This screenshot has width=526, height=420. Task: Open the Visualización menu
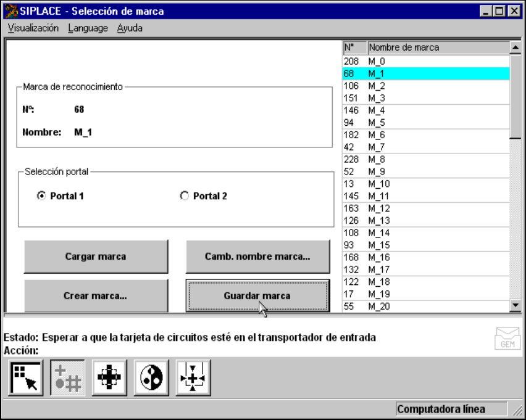[33, 28]
